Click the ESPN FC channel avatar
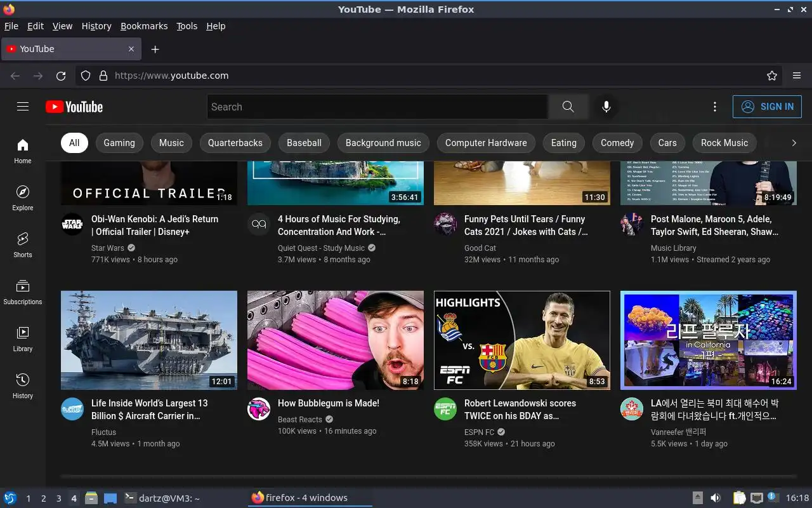Viewport: 812px width, 508px height. pyautogui.click(x=445, y=408)
